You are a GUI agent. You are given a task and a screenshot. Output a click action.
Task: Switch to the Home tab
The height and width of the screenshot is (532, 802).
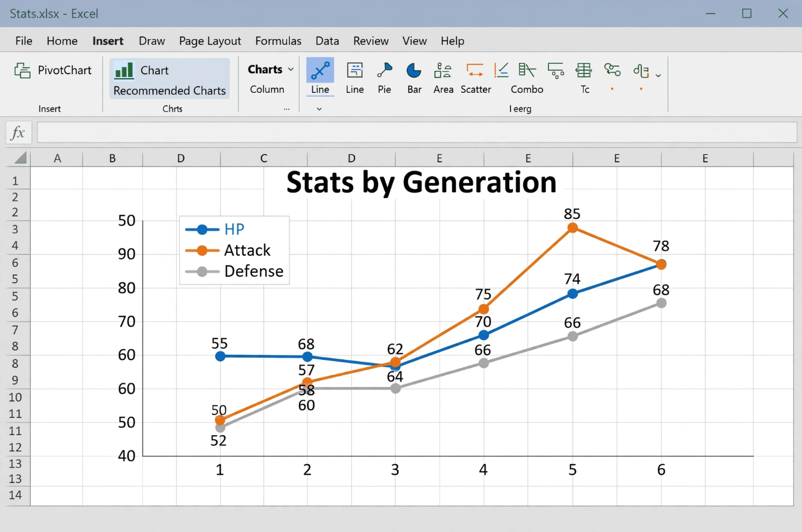click(x=62, y=41)
